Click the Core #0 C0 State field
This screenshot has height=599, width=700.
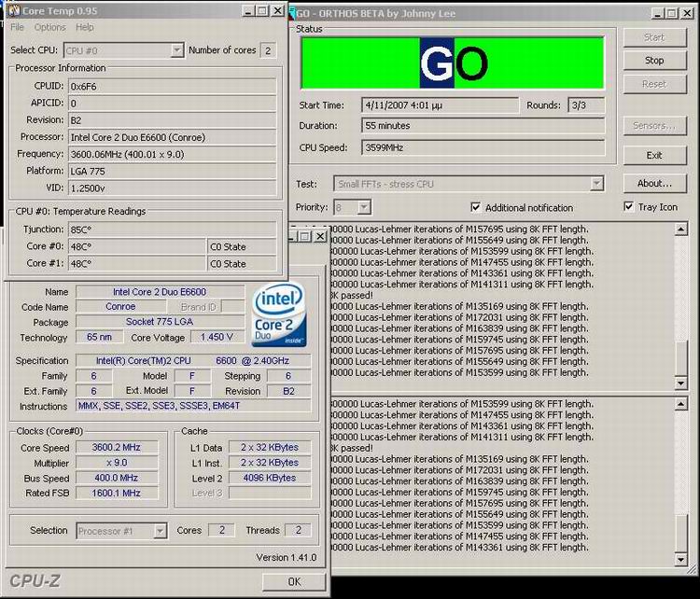pos(242,246)
